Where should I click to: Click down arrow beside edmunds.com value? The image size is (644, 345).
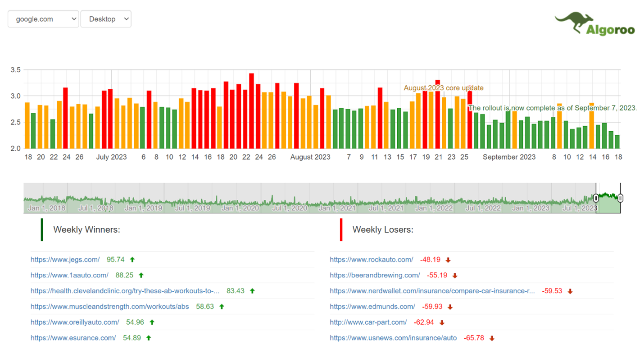point(450,306)
